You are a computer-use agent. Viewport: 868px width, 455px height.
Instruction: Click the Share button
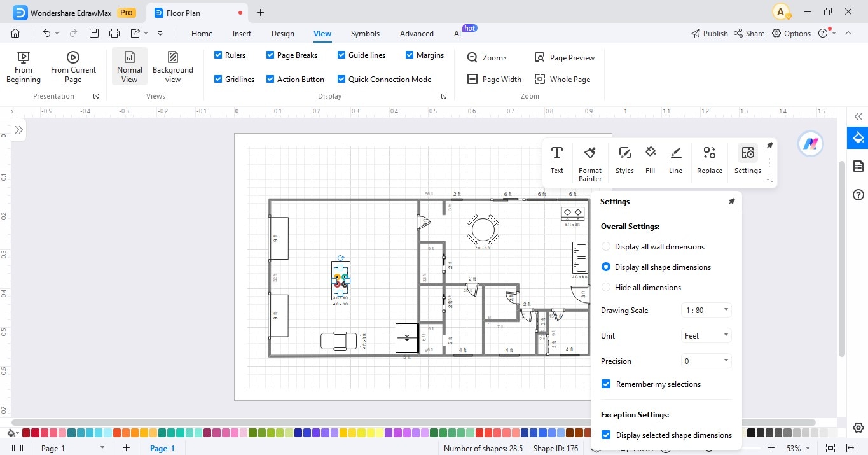(748, 34)
